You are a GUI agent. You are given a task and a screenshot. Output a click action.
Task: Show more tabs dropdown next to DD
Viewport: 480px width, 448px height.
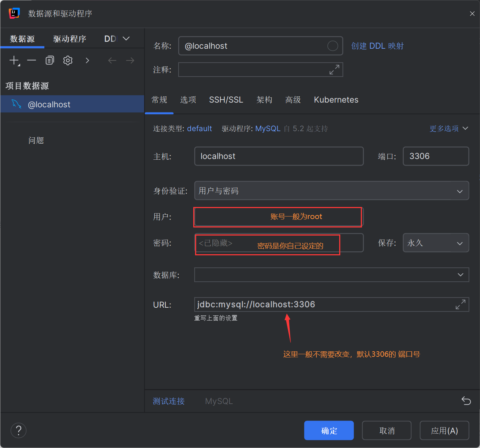(x=126, y=38)
